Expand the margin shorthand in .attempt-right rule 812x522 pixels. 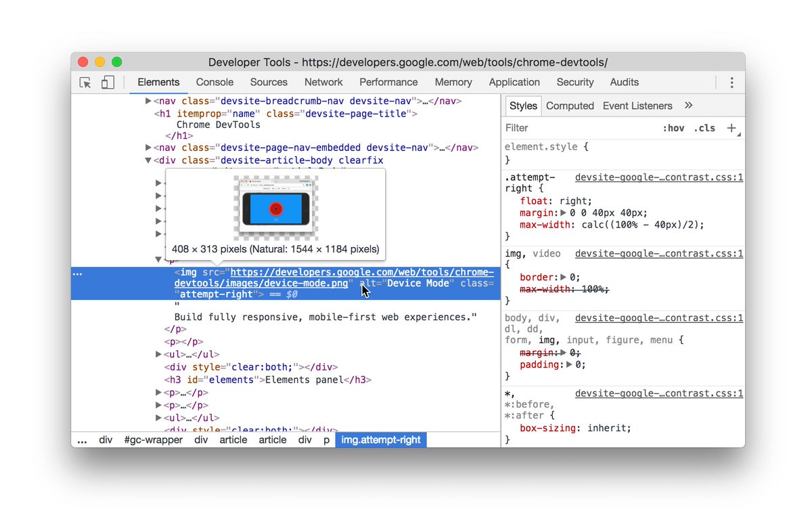pyautogui.click(x=564, y=213)
